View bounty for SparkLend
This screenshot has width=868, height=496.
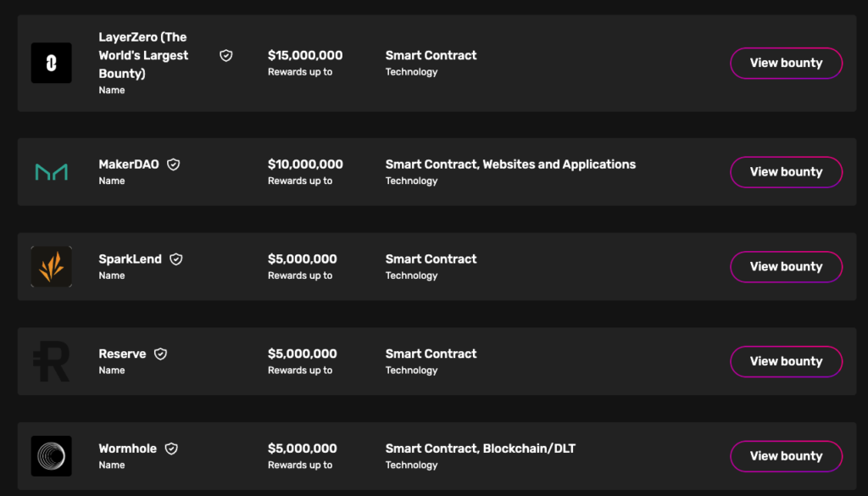[x=786, y=266]
